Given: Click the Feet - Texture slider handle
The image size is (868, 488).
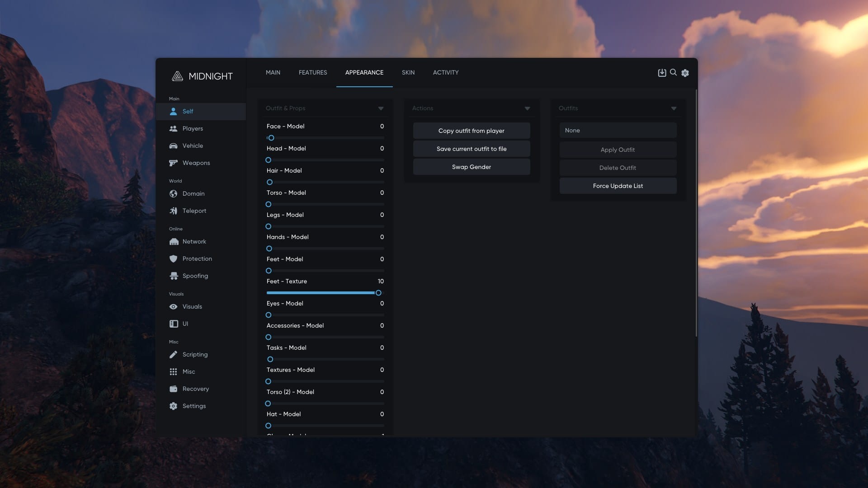Looking at the screenshot, I should [378, 293].
